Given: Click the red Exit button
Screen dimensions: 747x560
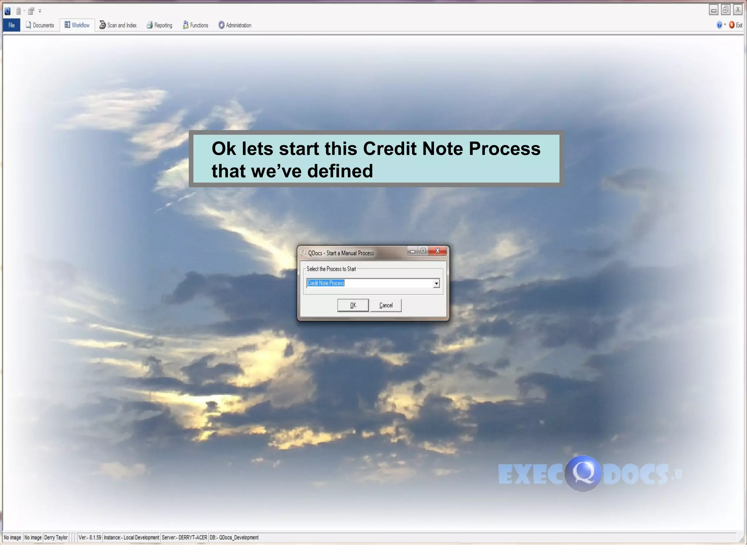Looking at the screenshot, I should [736, 25].
